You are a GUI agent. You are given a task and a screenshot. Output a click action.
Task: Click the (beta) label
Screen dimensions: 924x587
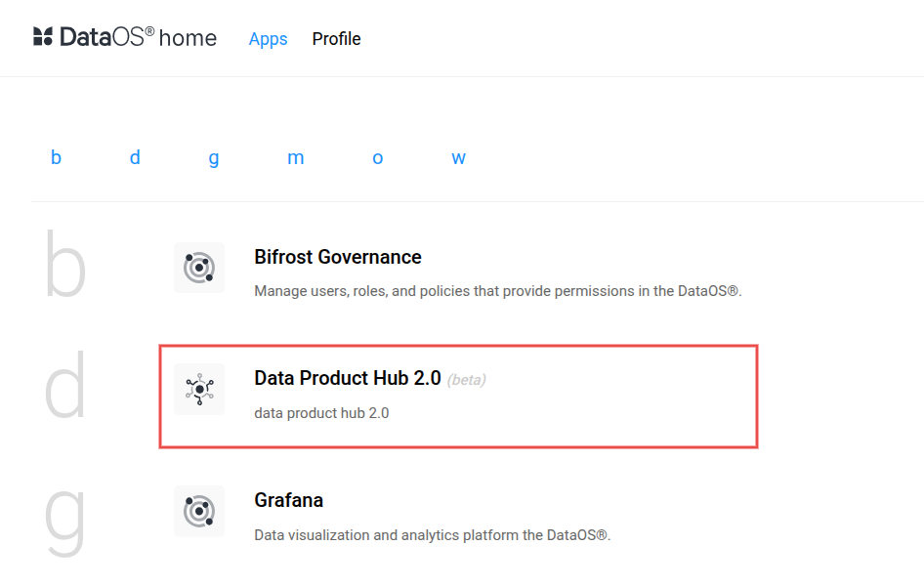pos(467,380)
